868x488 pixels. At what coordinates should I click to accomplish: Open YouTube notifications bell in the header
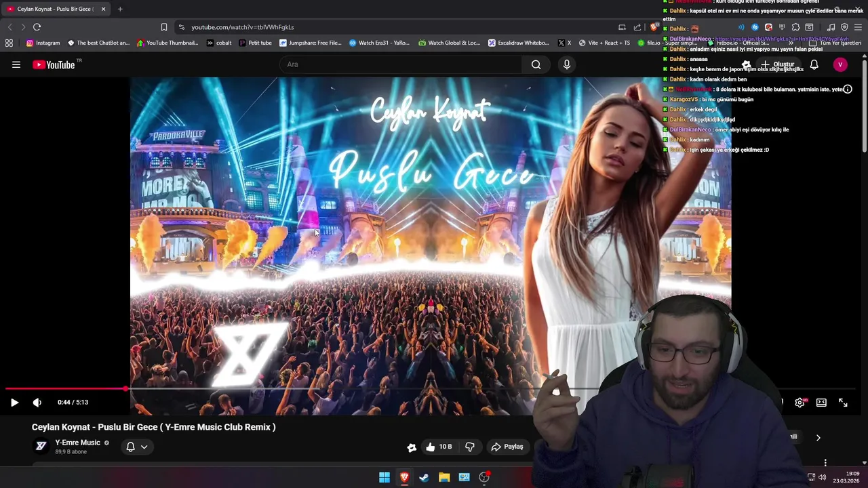coord(814,64)
